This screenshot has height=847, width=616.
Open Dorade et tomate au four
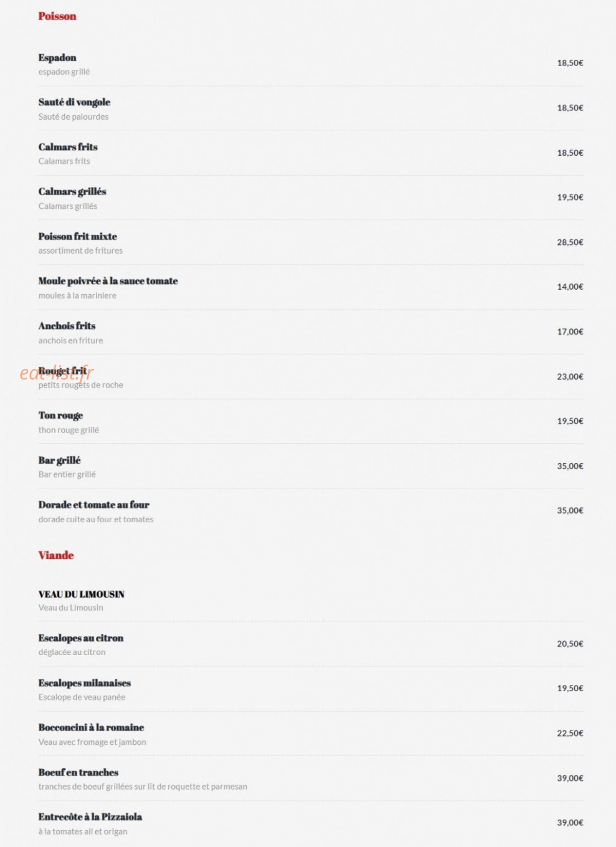[x=93, y=505]
